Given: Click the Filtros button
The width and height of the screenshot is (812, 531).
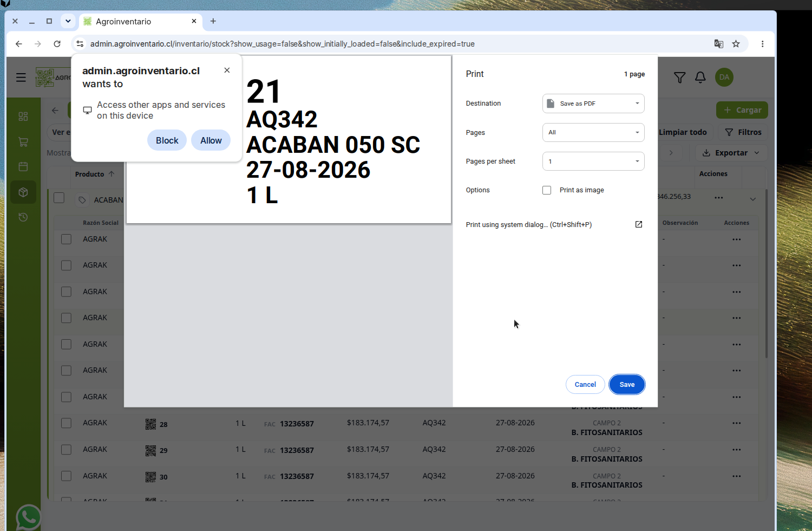Looking at the screenshot, I should pos(743,132).
